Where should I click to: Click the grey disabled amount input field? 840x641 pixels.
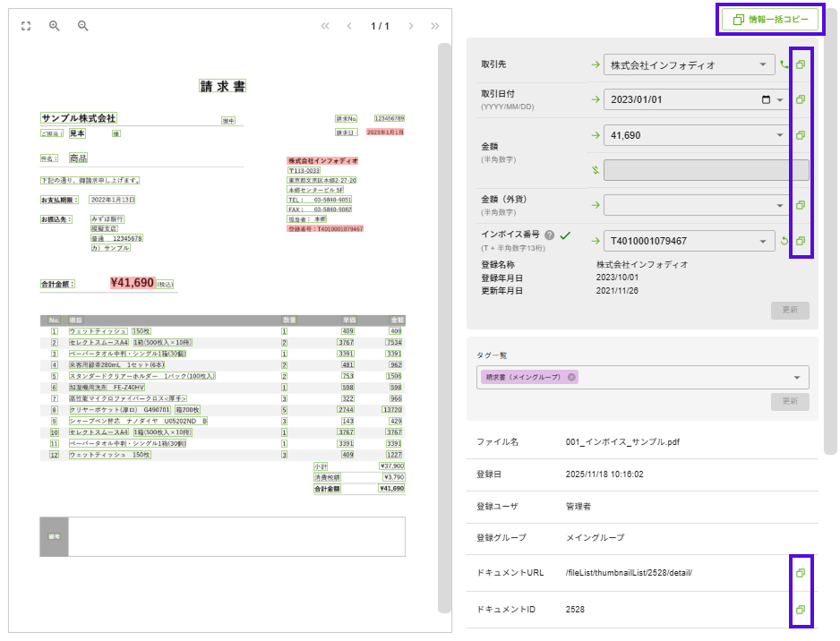coord(706,170)
